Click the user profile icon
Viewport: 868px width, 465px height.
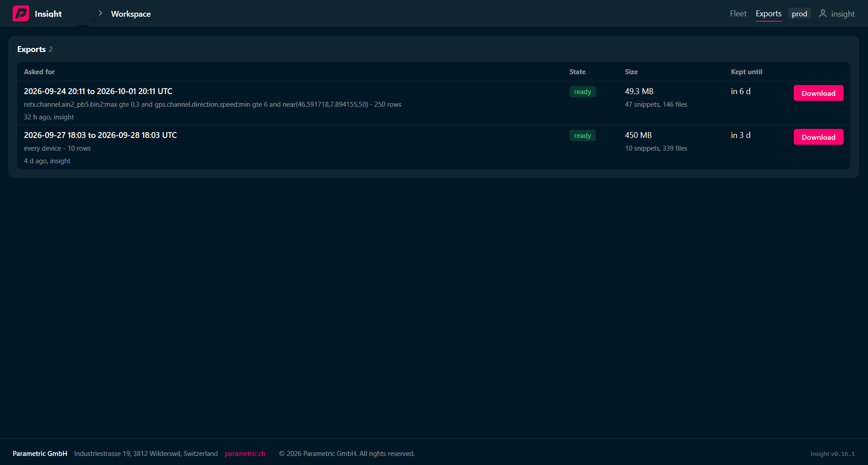click(x=823, y=14)
